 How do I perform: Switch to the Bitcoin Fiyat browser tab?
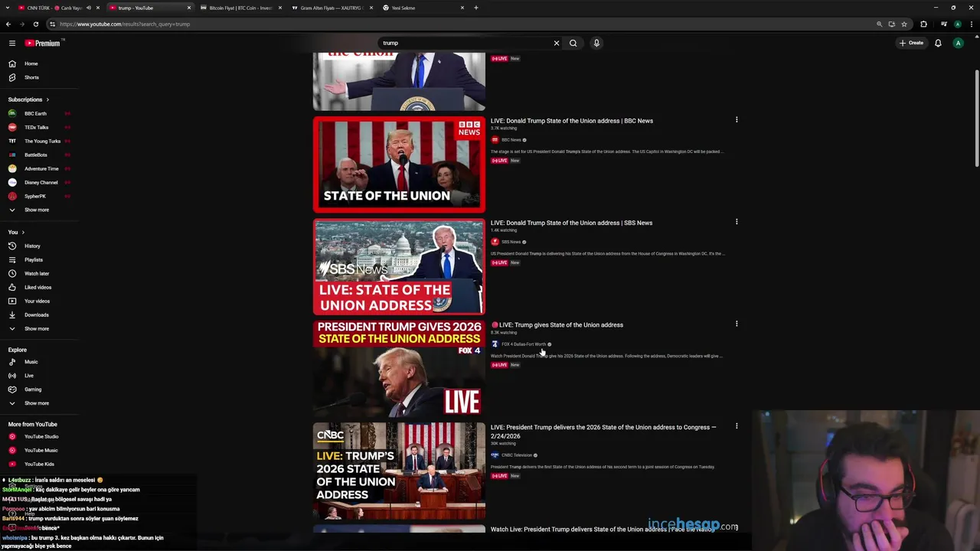coord(240,8)
